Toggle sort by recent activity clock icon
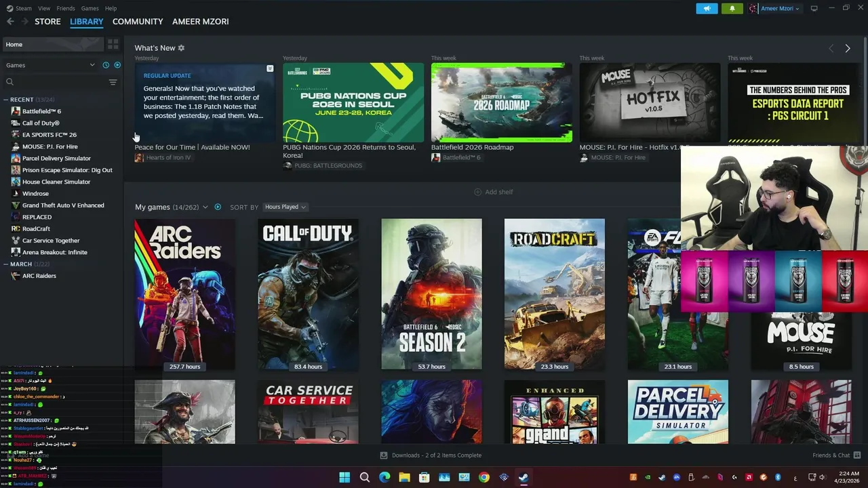 point(106,65)
